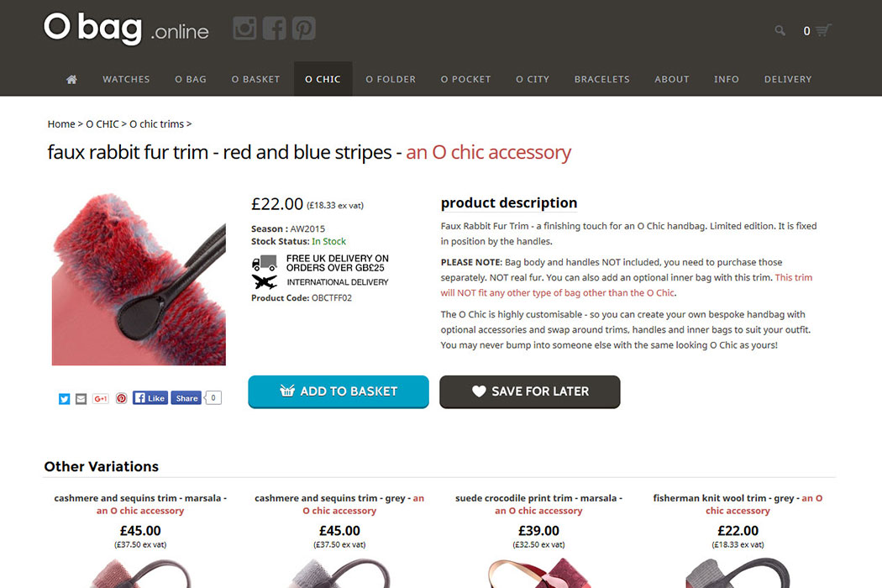Screen dimensions: 882x588
Task: Go to home via house icon
Action: pos(71,79)
